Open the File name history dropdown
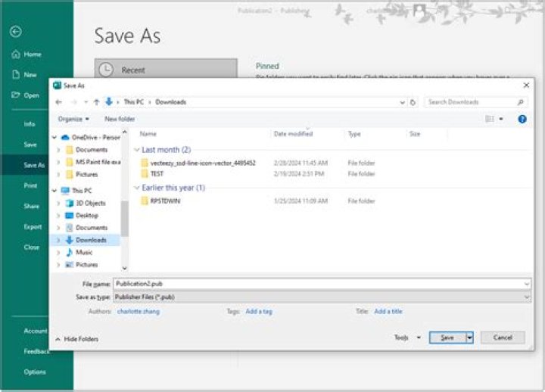Viewport: 545px width, 392px height. point(527,284)
